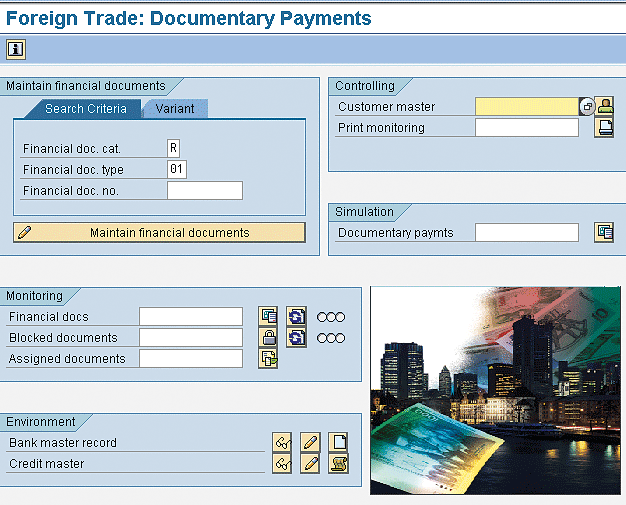Open the Credit master scroll icon
This screenshot has width=626, height=505.
338,463
